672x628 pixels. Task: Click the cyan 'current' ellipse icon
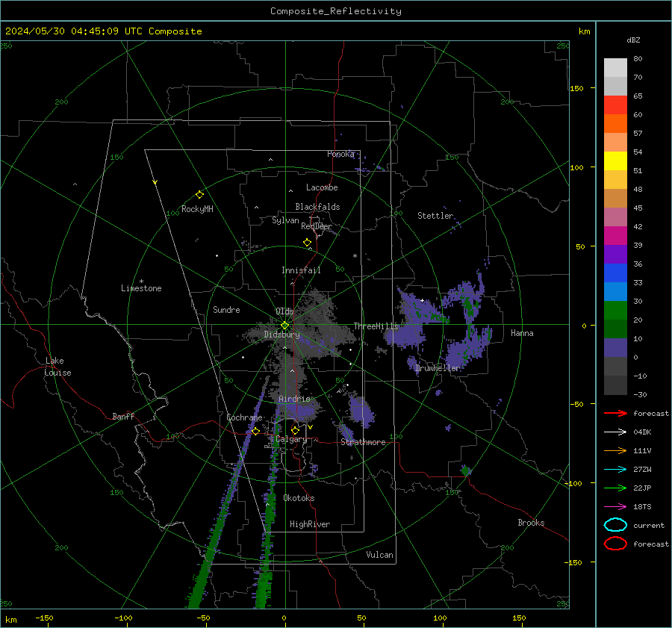pyautogui.click(x=615, y=525)
